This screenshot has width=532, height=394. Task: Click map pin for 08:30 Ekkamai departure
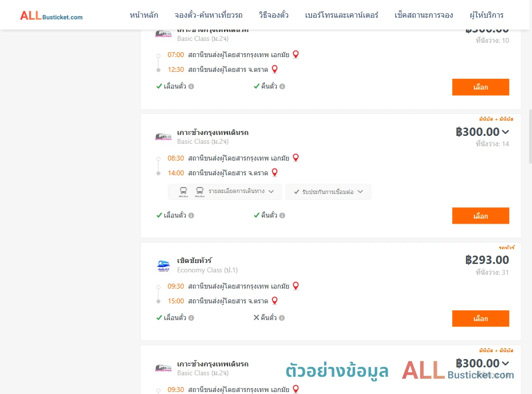(x=296, y=158)
